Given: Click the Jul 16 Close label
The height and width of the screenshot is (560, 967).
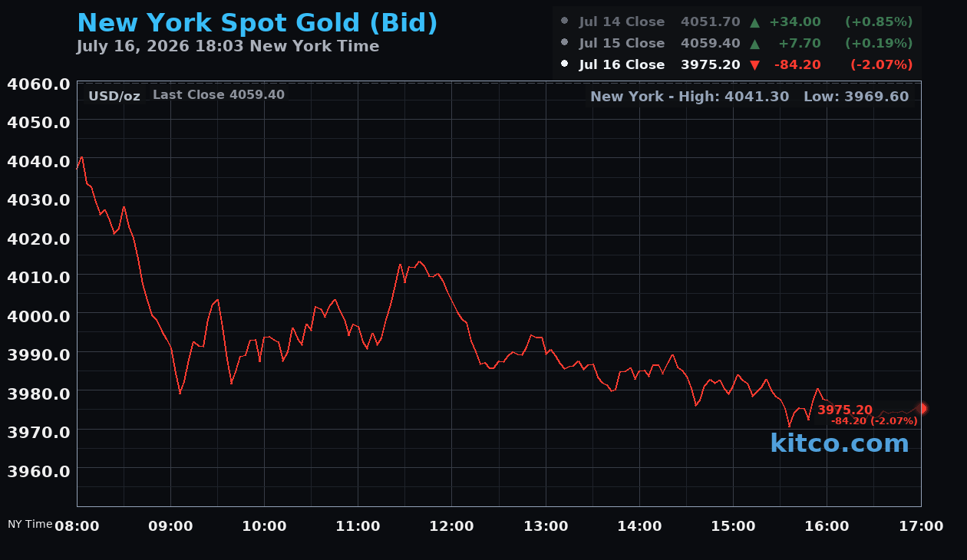Looking at the screenshot, I should pos(622,64).
